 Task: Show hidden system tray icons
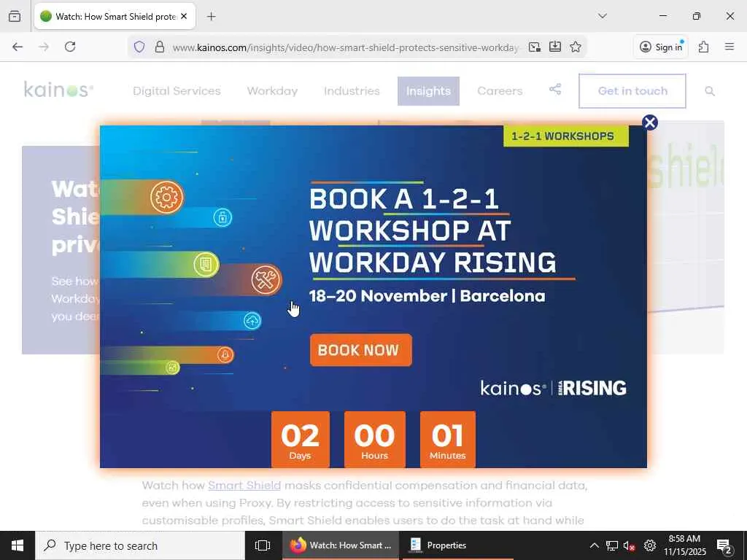[x=594, y=545]
